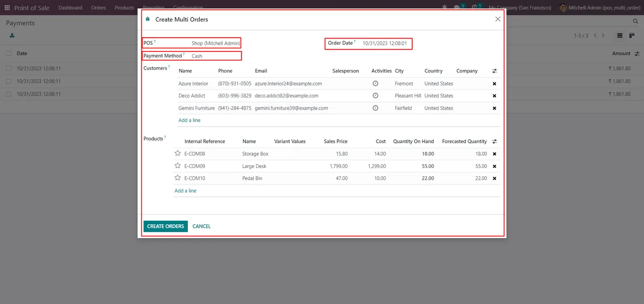Remove the Large Desk product row
The height and width of the screenshot is (304, 644).
[x=494, y=166]
